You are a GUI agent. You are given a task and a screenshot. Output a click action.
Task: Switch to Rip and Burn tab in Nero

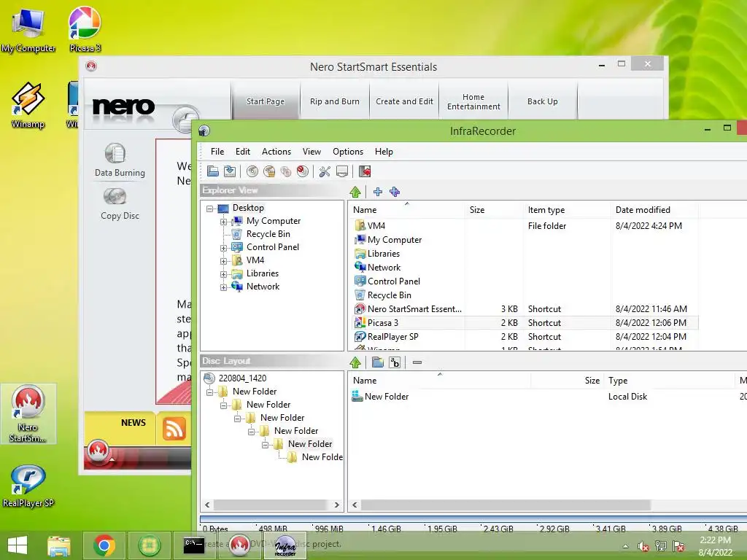click(335, 101)
